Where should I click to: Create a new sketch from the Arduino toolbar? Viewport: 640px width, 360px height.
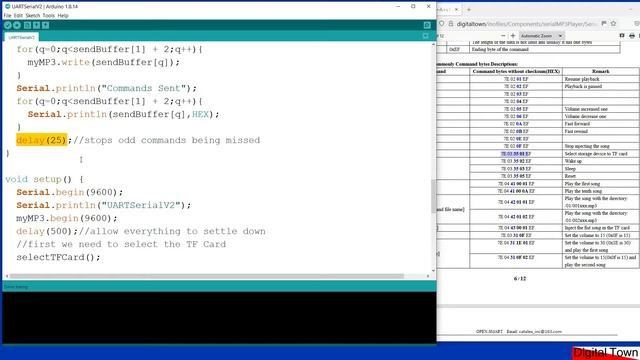click(27, 25)
